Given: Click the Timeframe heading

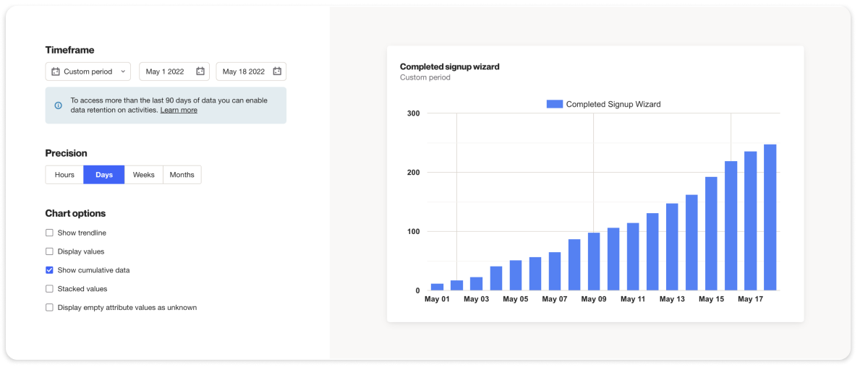Looking at the screenshot, I should click(69, 50).
